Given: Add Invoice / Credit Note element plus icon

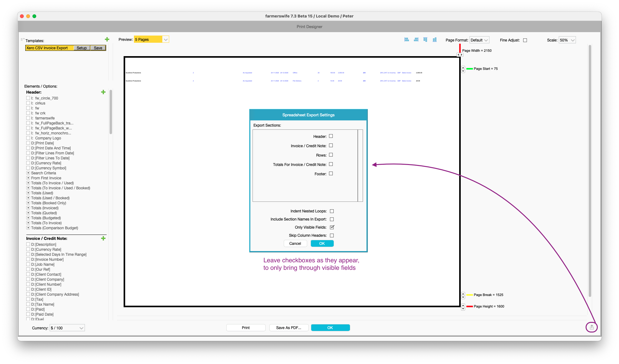Looking at the screenshot, I should coord(103,238).
